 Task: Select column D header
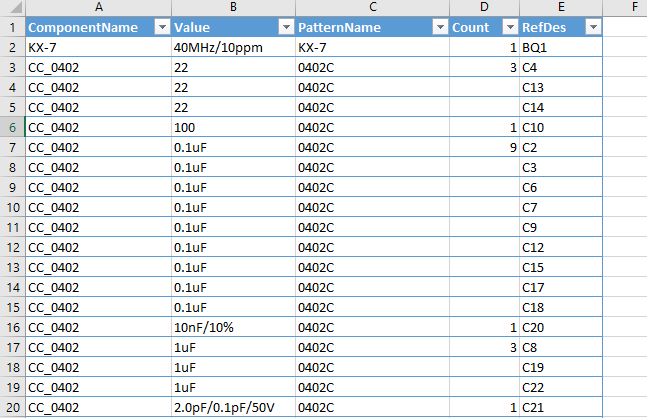[484, 7]
